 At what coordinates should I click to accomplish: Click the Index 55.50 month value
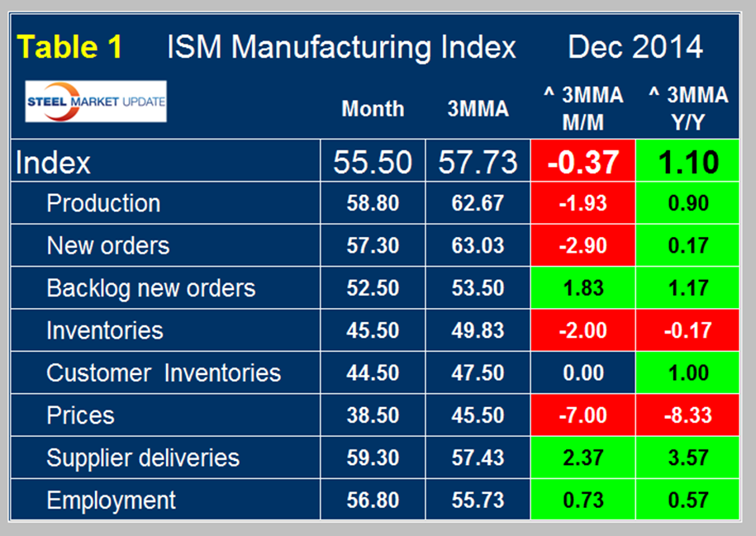point(373,162)
